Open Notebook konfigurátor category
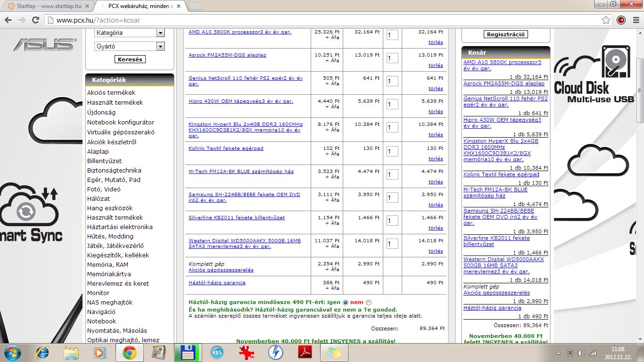Viewport: 644px width, 362px height. pyautogui.click(x=121, y=122)
